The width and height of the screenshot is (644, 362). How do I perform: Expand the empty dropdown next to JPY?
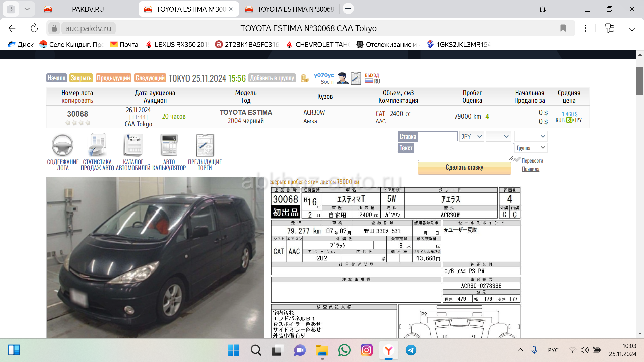pos(498,136)
